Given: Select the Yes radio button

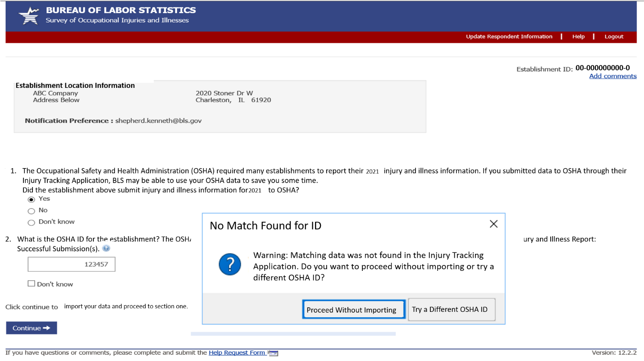Looking at the screenshot, I should point(31,199).
